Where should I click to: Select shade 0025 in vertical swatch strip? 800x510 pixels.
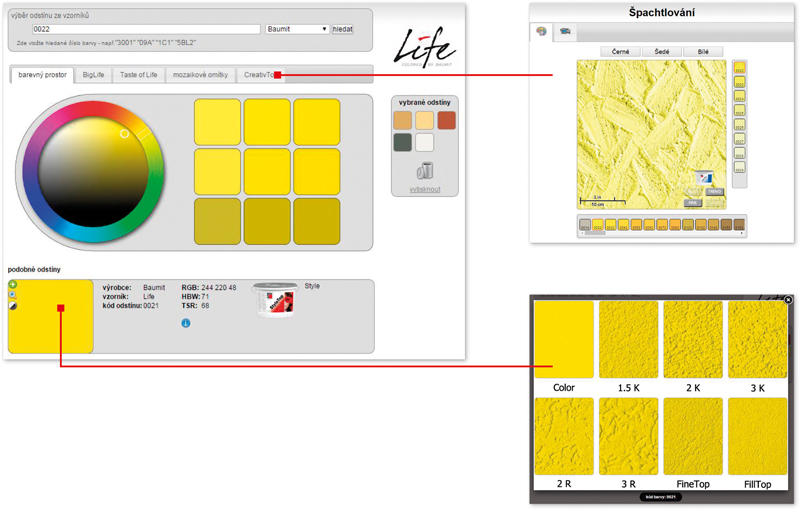(739, 110)
